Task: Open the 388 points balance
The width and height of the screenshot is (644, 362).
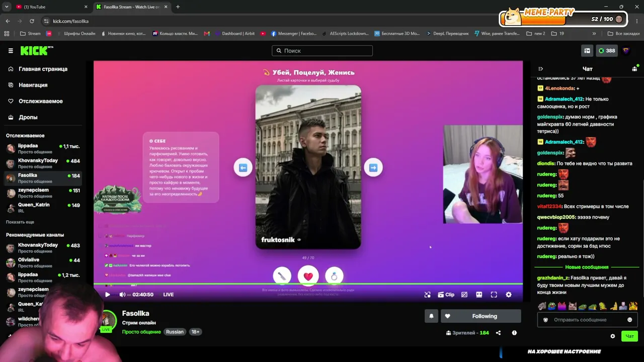Action: 607,51
